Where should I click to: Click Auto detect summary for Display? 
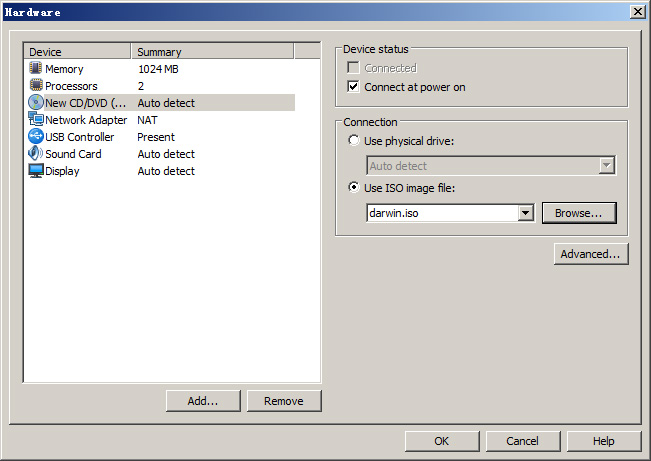tap(166, 171)
